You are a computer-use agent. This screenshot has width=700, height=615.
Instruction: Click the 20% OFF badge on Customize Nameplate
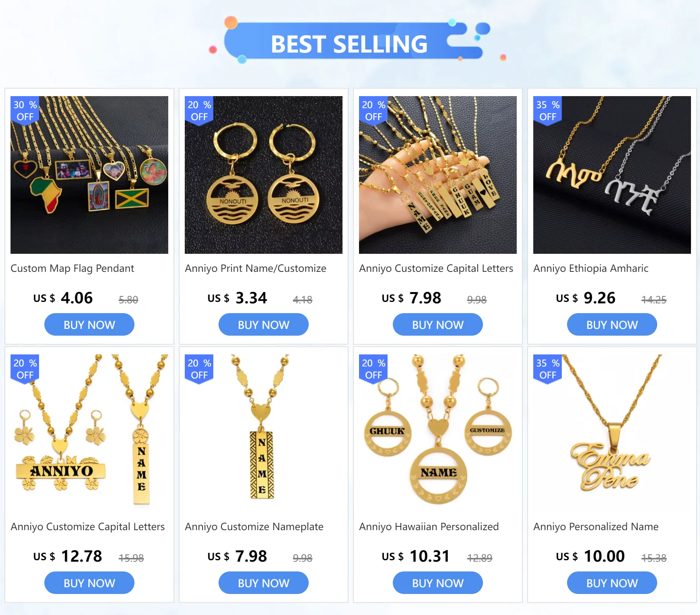pos(199,369)
